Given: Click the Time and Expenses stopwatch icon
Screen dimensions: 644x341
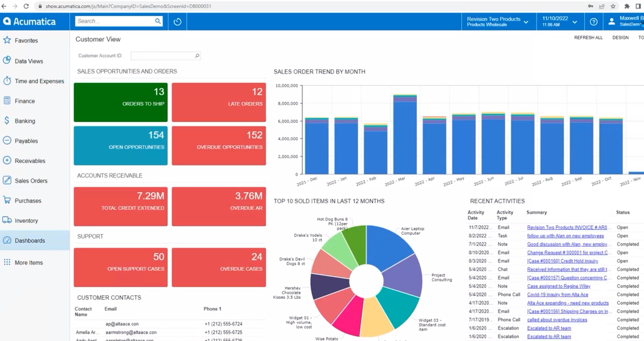Looking at the screenshot, I should pyautogui.click(x=7, y=81).
